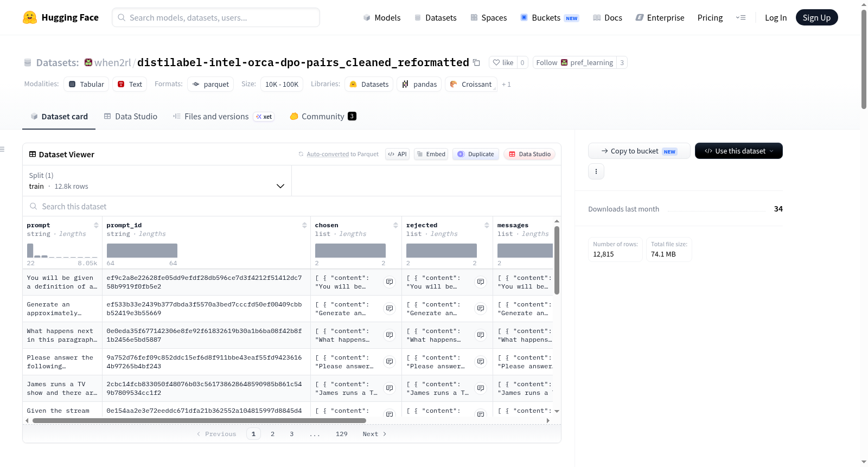Open the Use this dataset dropdown
The width and height of the screenshot is (868, 467).
coord(738,151)
